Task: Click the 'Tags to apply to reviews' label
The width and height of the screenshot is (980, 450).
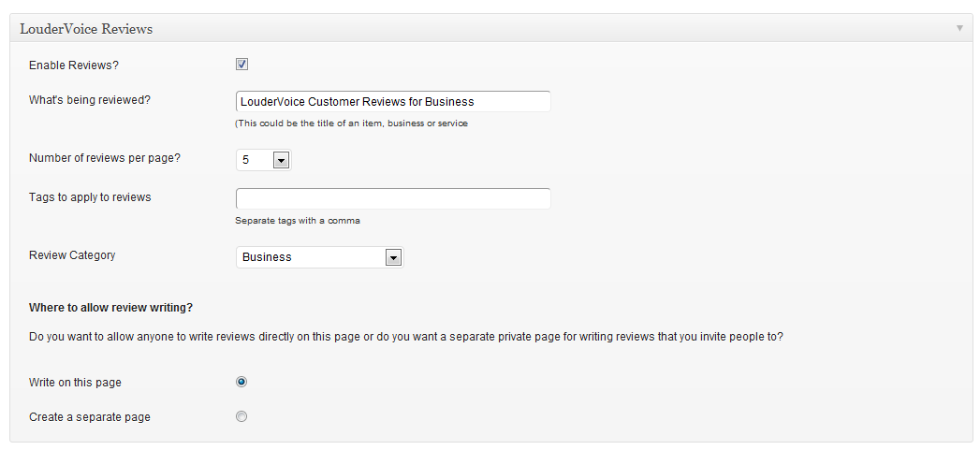Action: point(90,196)
